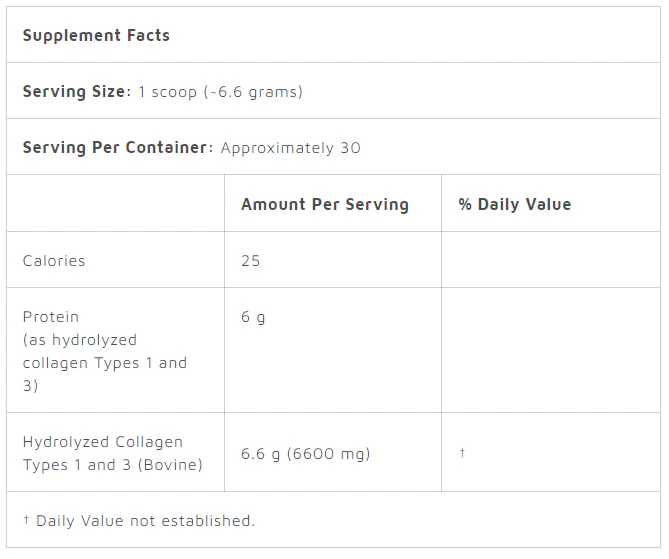Click the Amount Per Serving column header
This screenshot has width=669, height=559.
point(325,204)
